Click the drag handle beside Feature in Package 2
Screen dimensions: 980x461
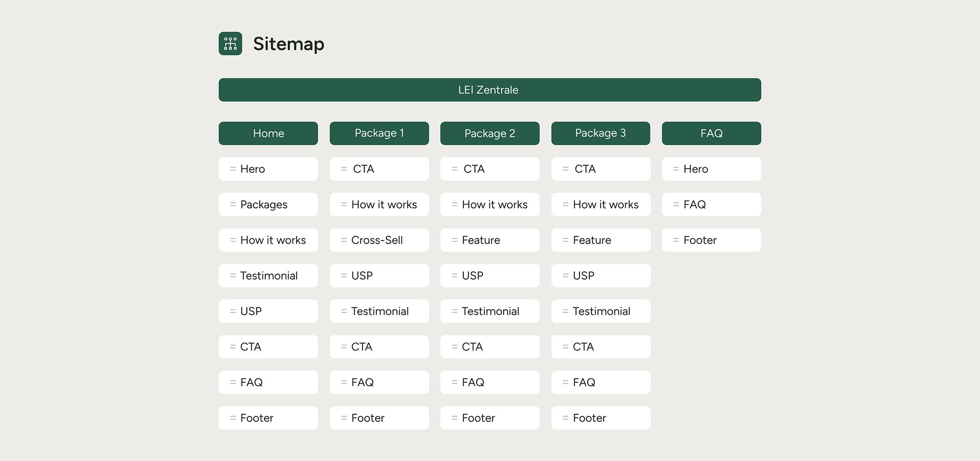pyautogui.click(x=454, y=240)
